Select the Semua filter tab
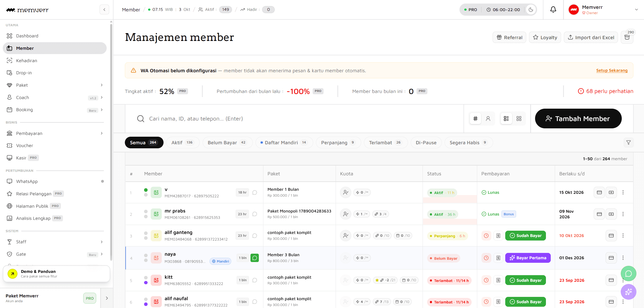 click(x=144, y=143)
